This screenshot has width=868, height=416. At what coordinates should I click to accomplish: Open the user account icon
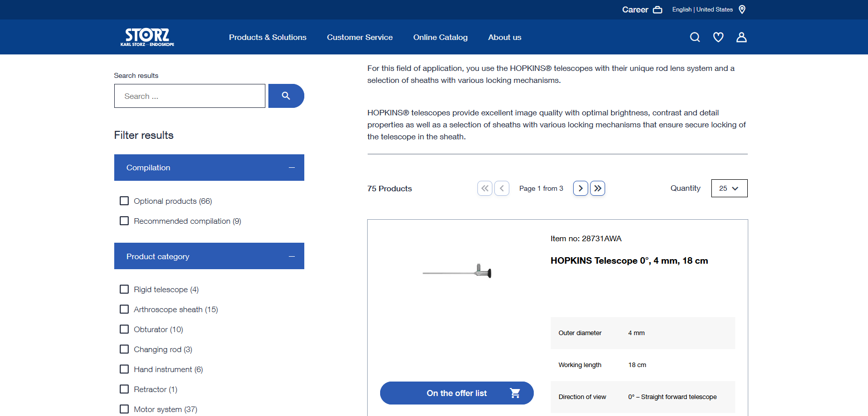741,37
